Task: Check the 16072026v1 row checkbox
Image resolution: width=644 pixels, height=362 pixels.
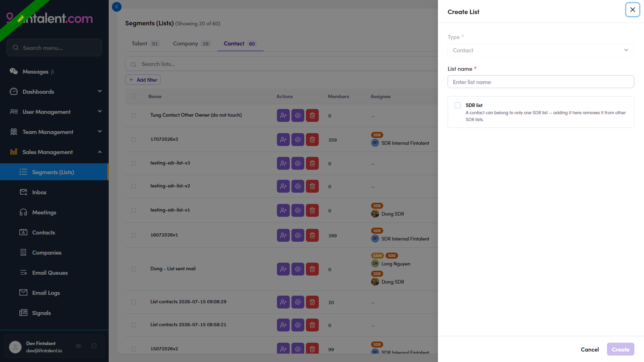Action: coord(134,235)
